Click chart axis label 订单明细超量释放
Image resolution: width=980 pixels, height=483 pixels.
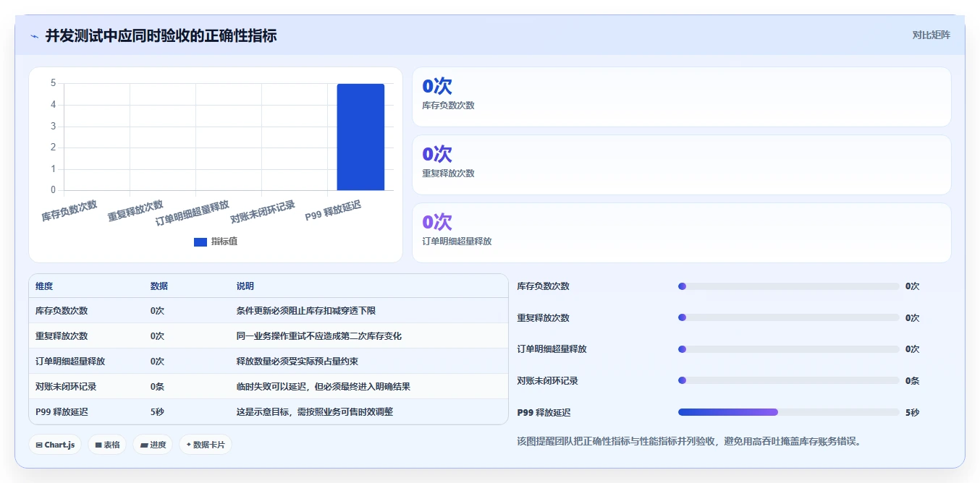pos(193,213)
